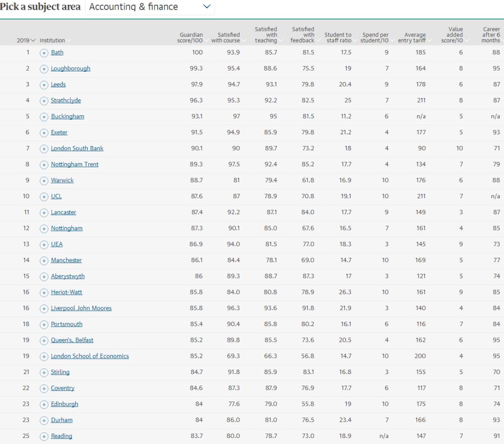This screenshot has width=504, height=444.
Task: Open the Reading link
Action: [62, 436]
